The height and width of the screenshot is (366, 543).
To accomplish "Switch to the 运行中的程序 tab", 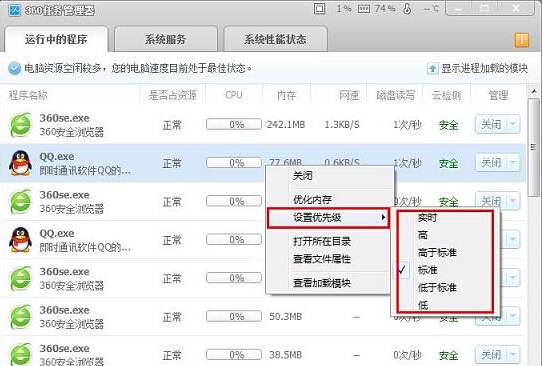I will (56, 39).
